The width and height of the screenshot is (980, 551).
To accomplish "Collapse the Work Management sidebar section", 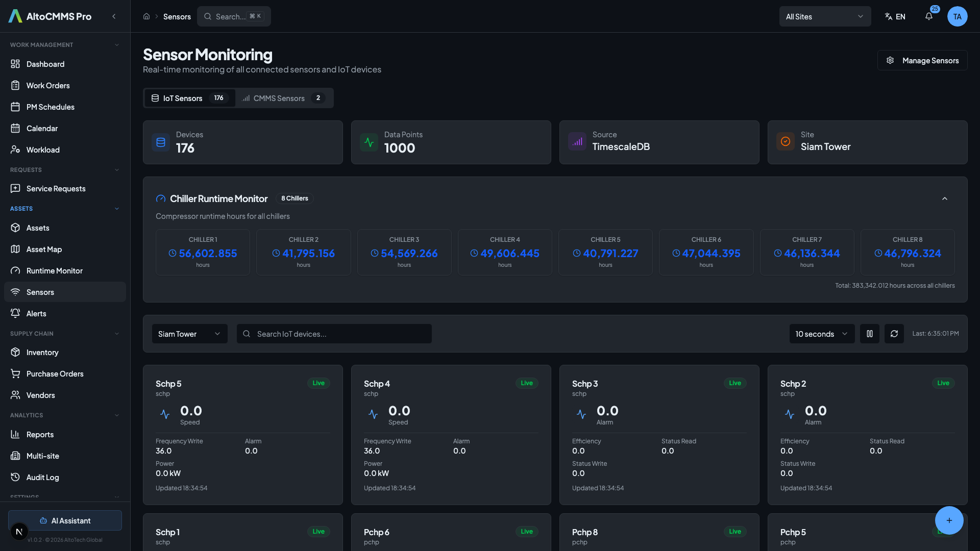I will [116, 45].
